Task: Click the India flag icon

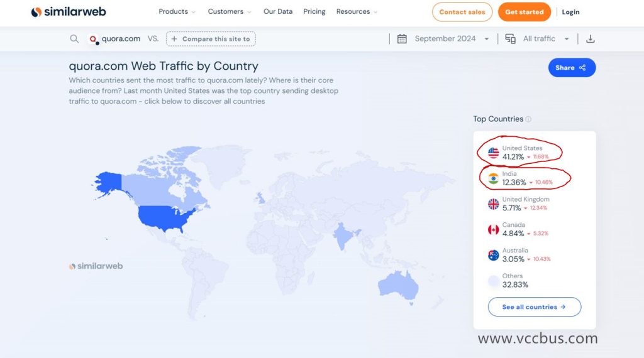Action: point(493,178)
